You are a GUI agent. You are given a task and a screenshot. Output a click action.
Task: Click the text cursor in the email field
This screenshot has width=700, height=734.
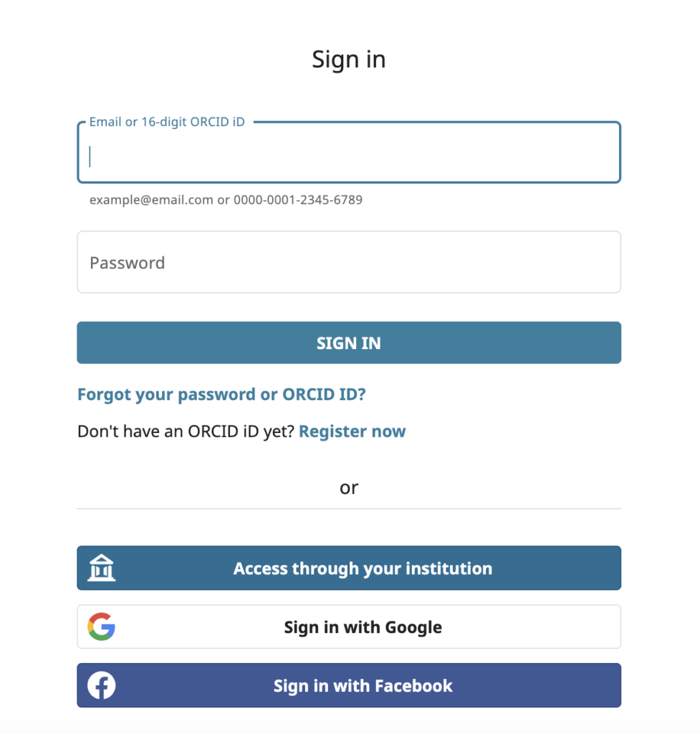pos(90,156)
